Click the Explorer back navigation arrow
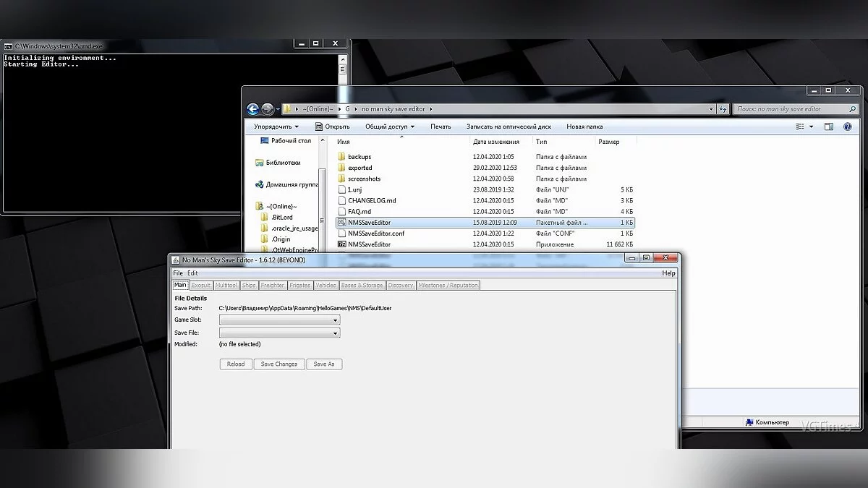Viewport: 868px width, 488px height. (252, 109)
